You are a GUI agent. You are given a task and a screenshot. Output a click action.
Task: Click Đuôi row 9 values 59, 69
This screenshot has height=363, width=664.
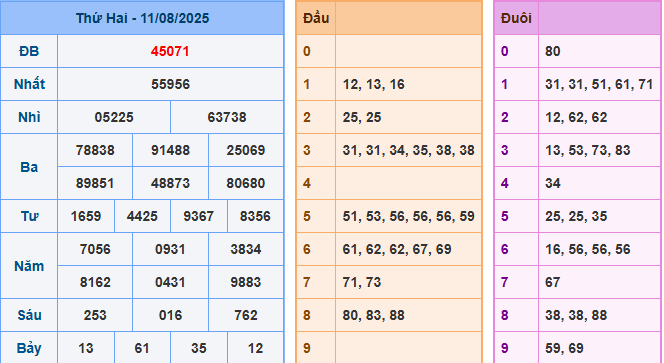tap(564, 349)
